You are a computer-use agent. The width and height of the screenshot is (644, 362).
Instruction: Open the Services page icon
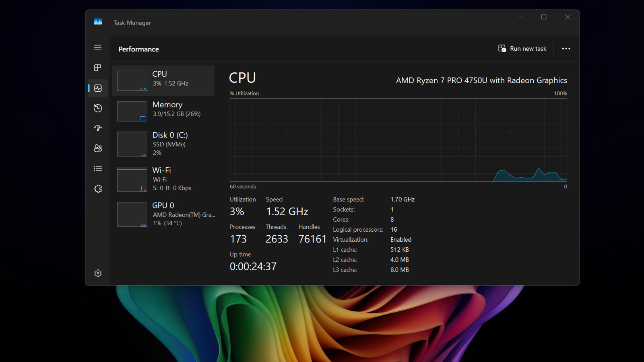coord(98,189)
